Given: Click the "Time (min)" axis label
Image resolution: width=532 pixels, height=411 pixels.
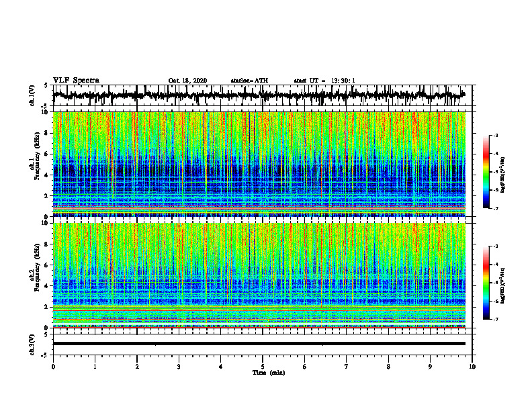Looking at the screenshot, I should [269, 373].
